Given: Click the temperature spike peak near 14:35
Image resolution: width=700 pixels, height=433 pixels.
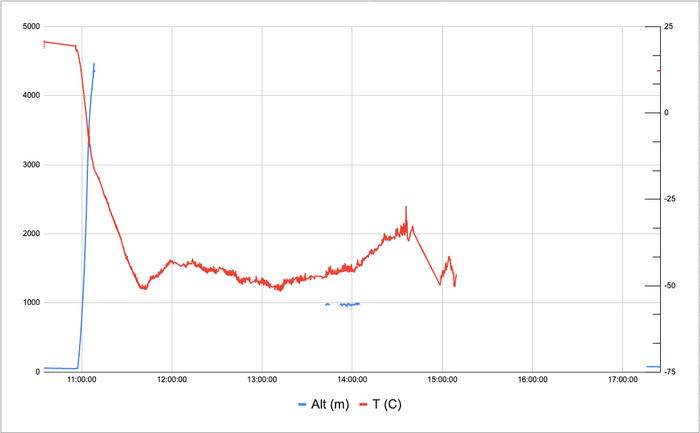Looking at the screenshot, I should click(406, 207).
